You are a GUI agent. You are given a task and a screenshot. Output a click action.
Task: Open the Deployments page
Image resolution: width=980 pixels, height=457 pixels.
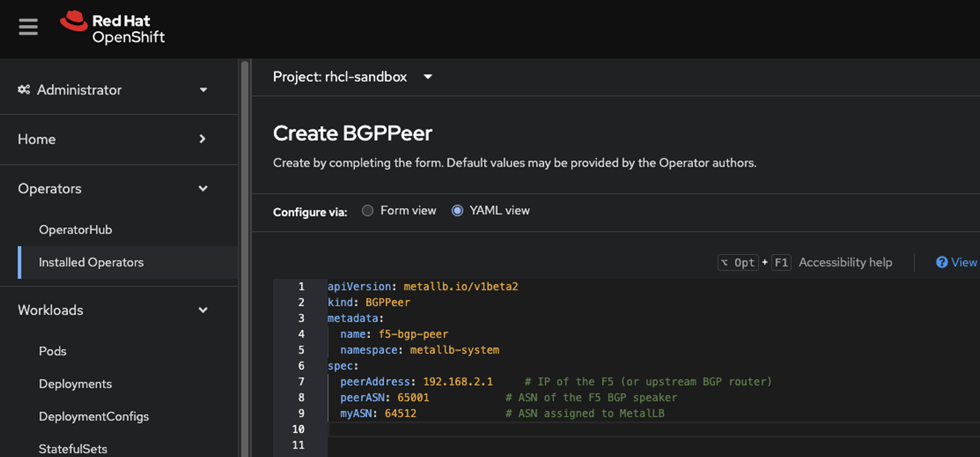[75, 384]
